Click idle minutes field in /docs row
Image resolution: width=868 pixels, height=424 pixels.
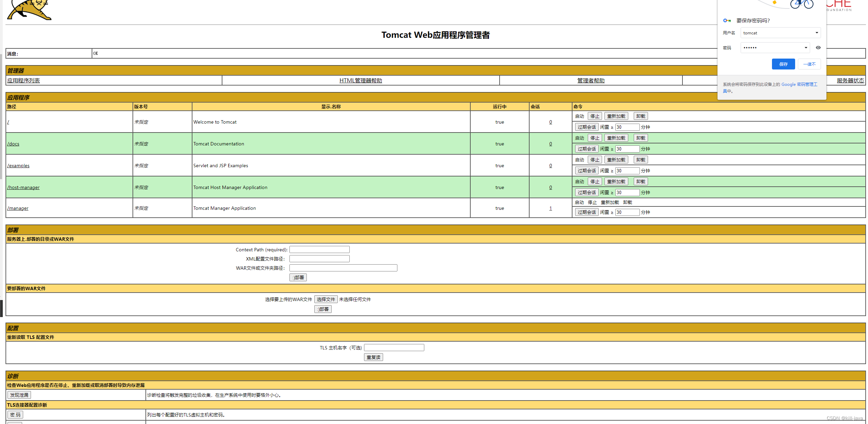pyautogui.click(x=627, y=149)
